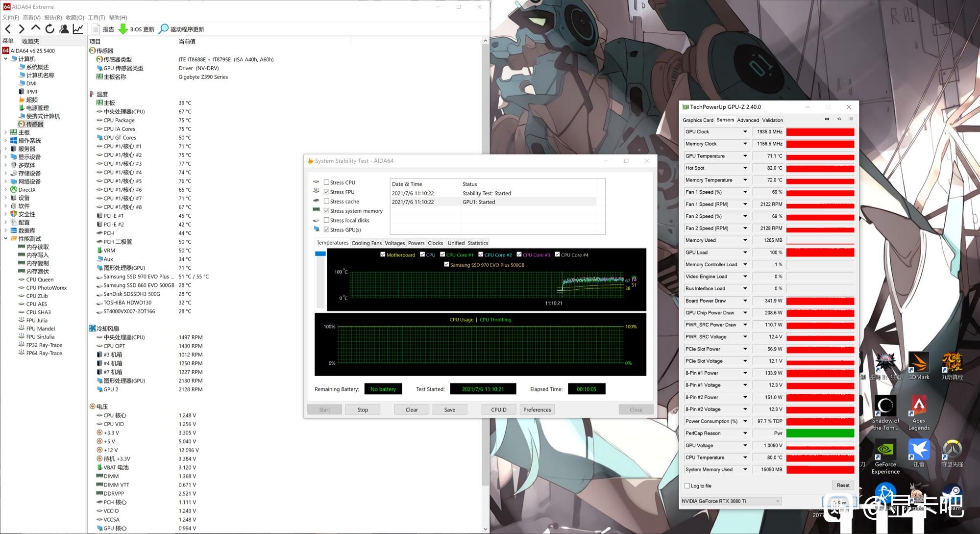Screen dimensions: 980x534
Task: Toggle Motherboard graph legend checkbox
Action: click(x=383, y=254)
